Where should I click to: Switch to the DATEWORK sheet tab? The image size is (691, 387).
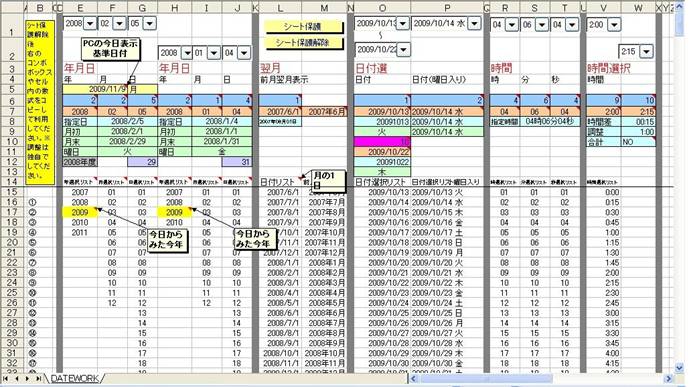[74, 379]
